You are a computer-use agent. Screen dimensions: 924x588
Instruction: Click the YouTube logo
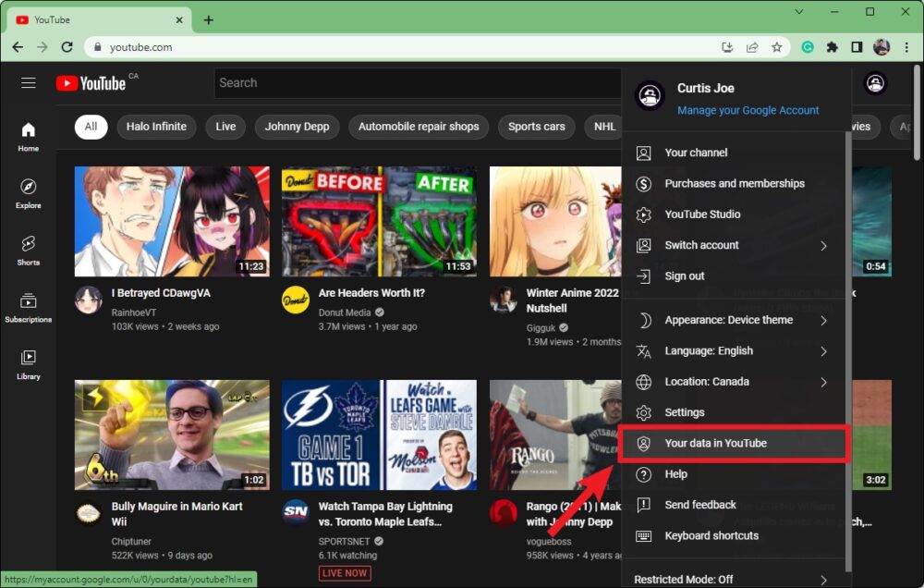(91, 83)
